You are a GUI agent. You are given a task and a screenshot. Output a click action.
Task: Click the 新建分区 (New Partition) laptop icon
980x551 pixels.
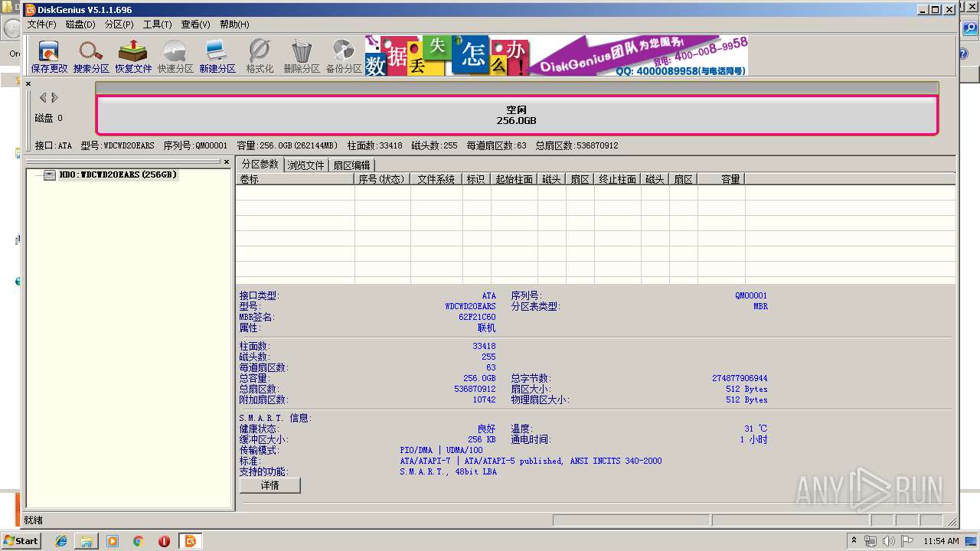click(217, 56)
